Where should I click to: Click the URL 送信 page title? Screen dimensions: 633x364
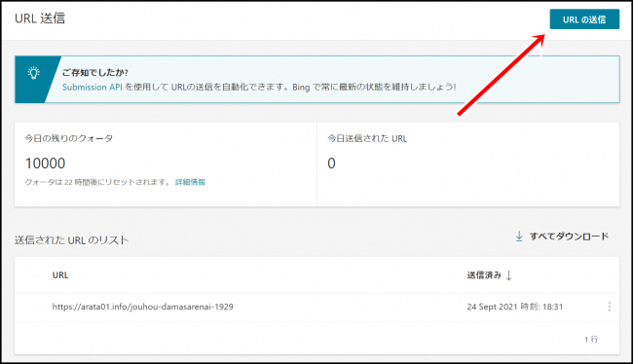click(x=40, y=18)
